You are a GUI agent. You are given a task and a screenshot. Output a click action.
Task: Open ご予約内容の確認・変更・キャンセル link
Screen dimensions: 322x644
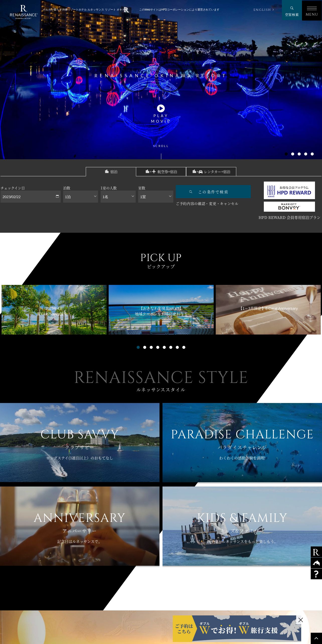click(x=207, y=204)
